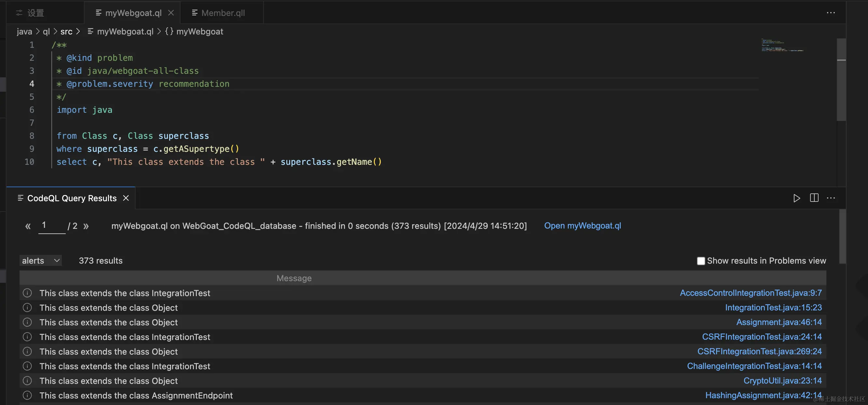The height and width of the screenshot is (405, 868).
Task: Click the {} myWebgoat breadcrumb symbol
Action: pos(194,32)
